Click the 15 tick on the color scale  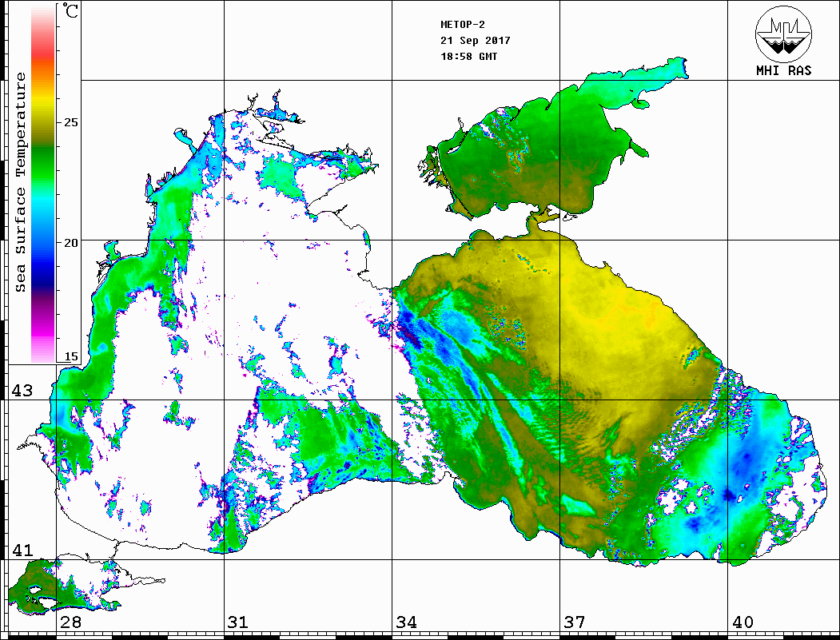click(x=70, y=356)
